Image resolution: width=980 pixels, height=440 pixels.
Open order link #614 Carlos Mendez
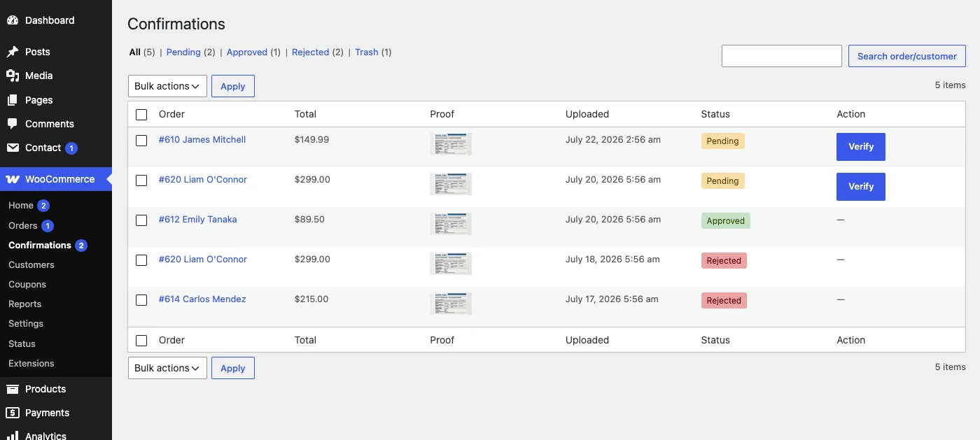[202, 299]
